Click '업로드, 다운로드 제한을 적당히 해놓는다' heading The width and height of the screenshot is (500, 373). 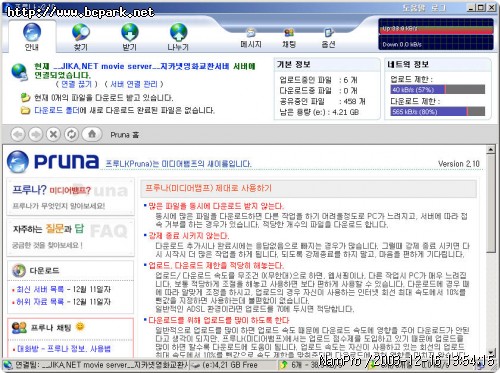pos(216,266)
